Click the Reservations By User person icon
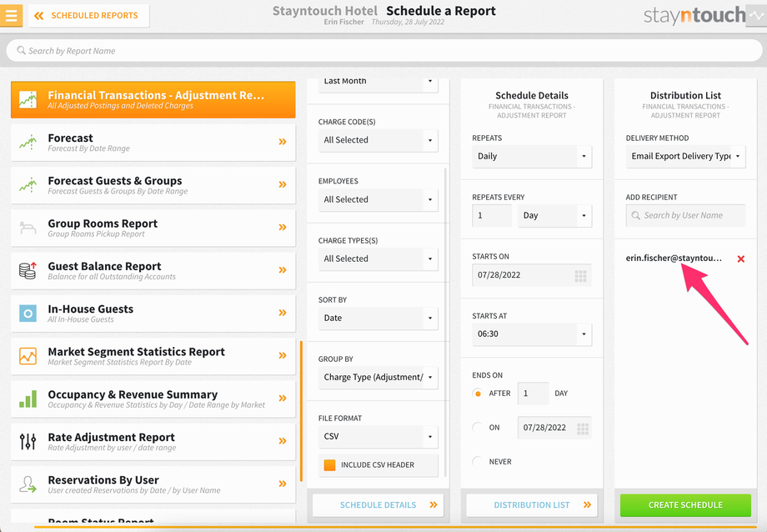 [x=28, y=484]
